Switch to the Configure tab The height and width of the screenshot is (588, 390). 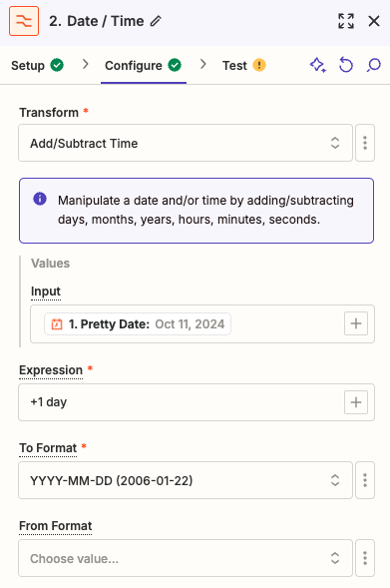(x=143, y=65)
